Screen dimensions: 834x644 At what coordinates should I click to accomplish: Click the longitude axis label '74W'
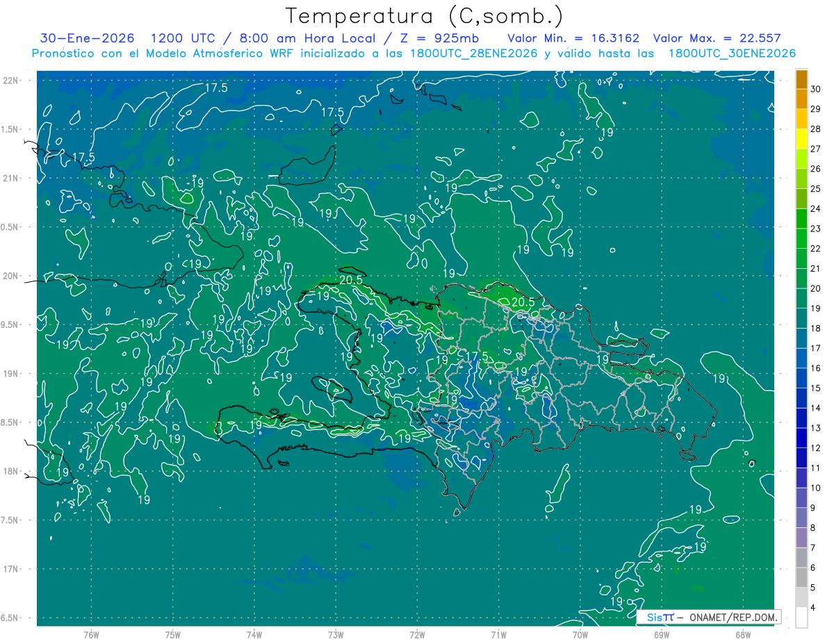pos(254,634)
